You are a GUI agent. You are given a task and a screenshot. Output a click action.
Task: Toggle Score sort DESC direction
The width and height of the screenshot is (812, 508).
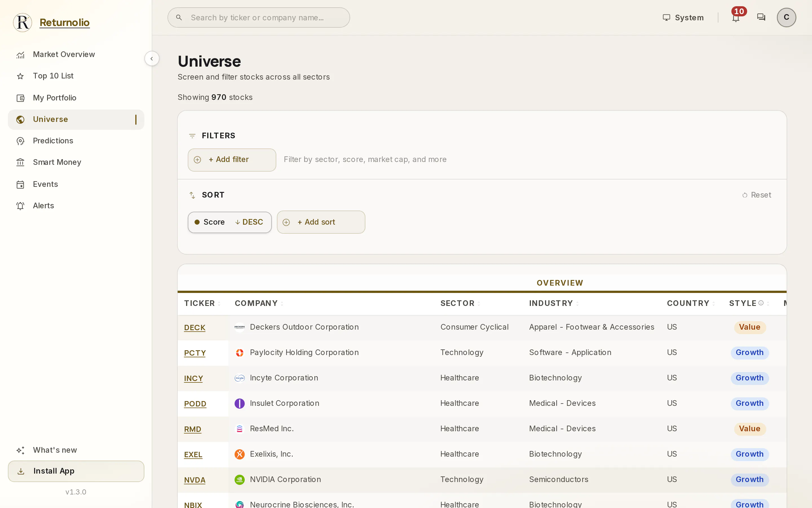(x=249, y=222)
